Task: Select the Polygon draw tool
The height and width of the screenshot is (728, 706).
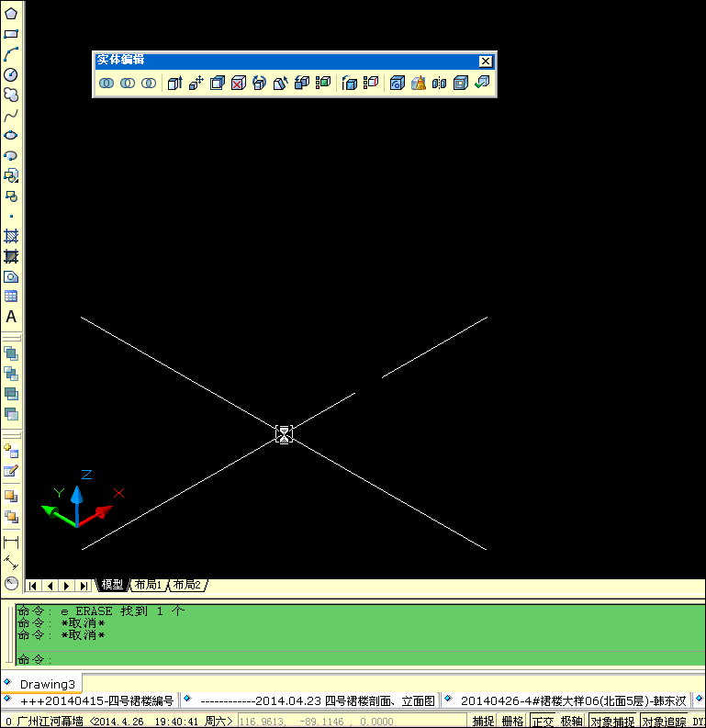Action: pos(11,13)
